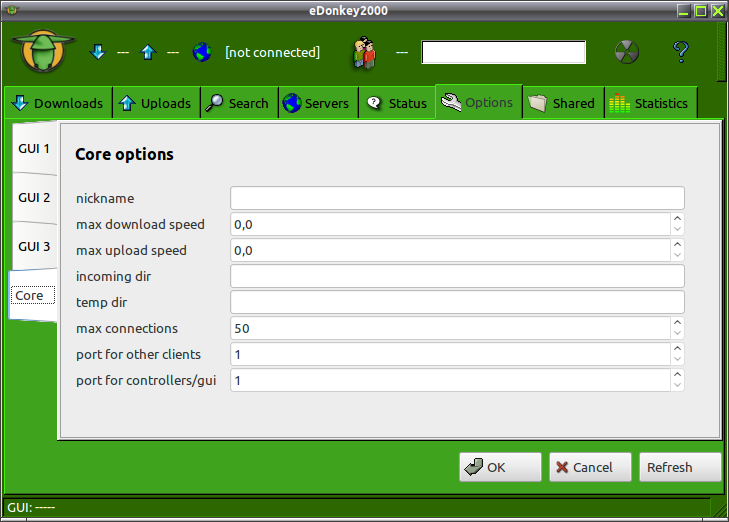Screen dimensions: 729x522
Task: Maximize the eDonkey2000 window
Action: (x=701, y=11)
